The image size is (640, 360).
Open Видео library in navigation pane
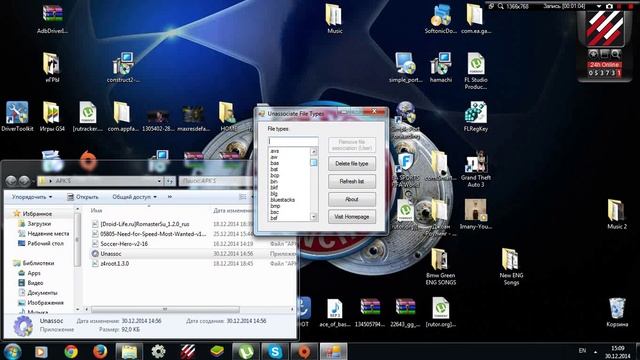tap(35, 282)
